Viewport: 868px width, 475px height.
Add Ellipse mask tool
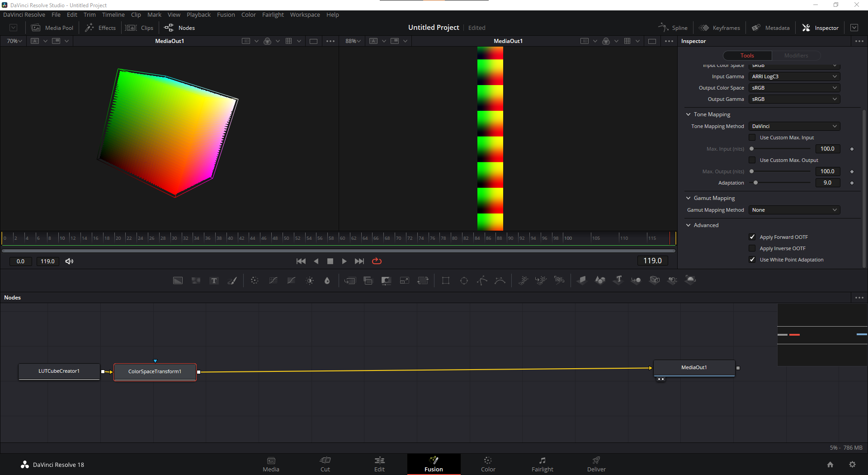pyautogui.click(x=464, y=280)
